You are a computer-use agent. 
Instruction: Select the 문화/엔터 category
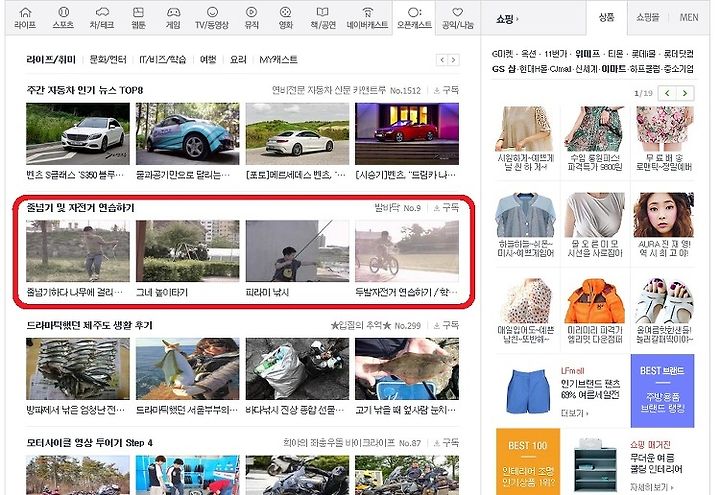pos(107,59)
